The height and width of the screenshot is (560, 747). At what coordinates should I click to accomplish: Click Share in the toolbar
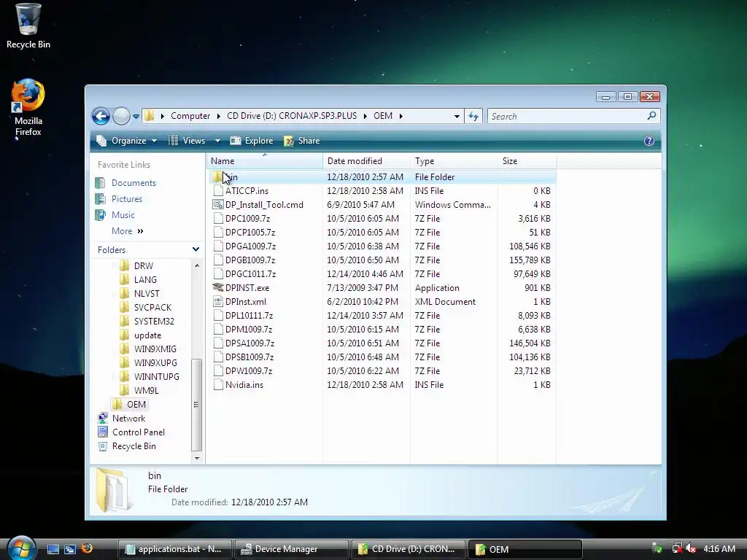(x=302, y=141)
